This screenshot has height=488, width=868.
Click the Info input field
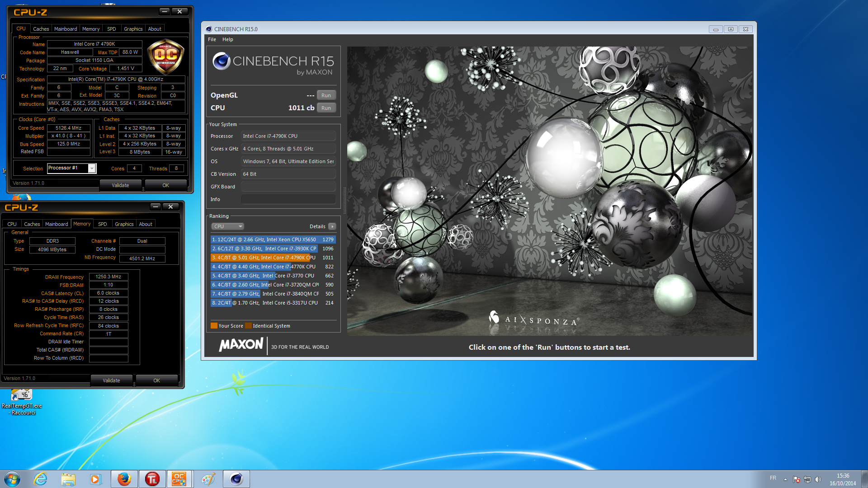288,199
